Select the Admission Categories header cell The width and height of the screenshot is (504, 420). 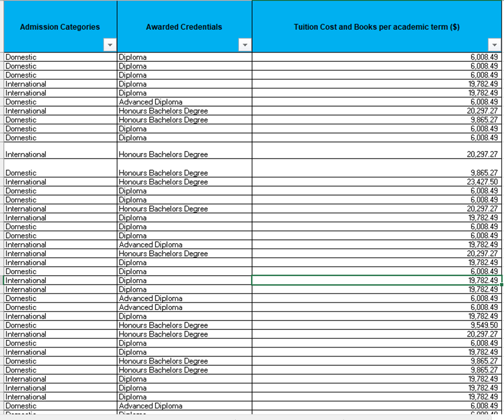click(59, 25)
